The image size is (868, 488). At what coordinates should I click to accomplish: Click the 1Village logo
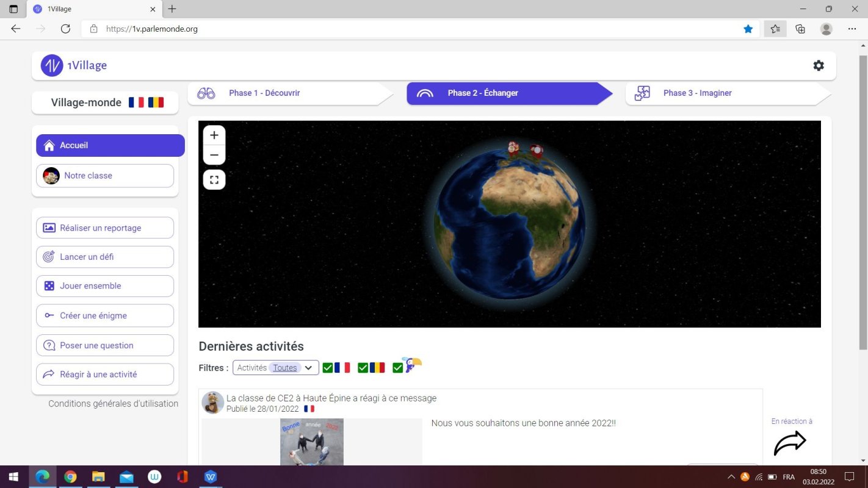74,65
